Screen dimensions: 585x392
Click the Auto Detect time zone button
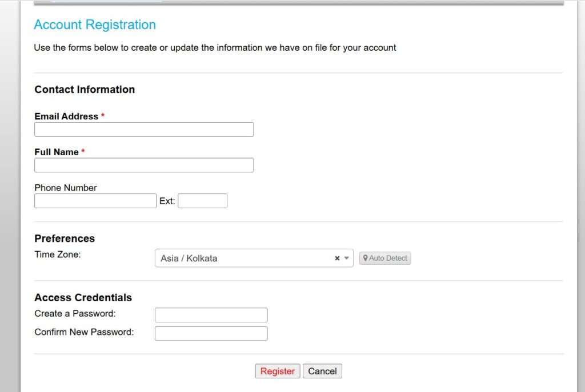385,258
